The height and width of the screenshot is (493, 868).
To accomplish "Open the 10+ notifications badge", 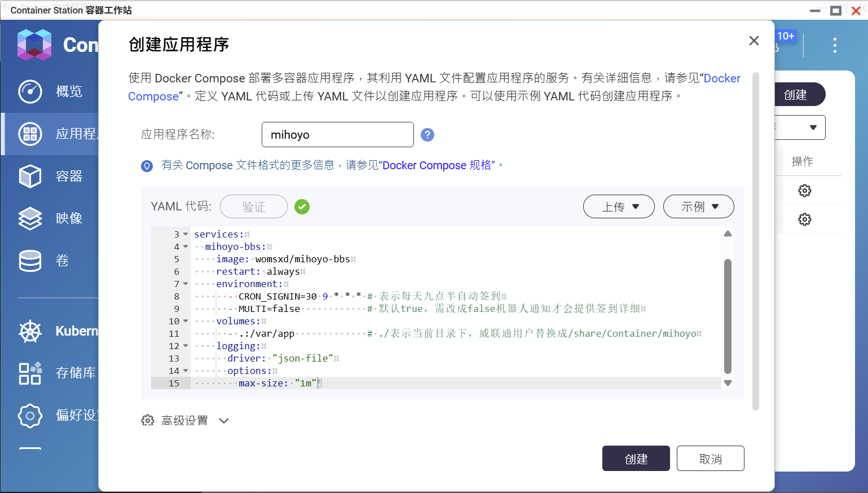I will 786,36.
